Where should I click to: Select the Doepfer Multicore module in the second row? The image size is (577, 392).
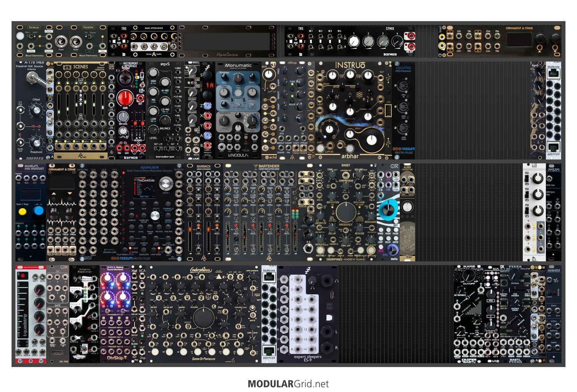pyautogui.click(x=554, y=110)
